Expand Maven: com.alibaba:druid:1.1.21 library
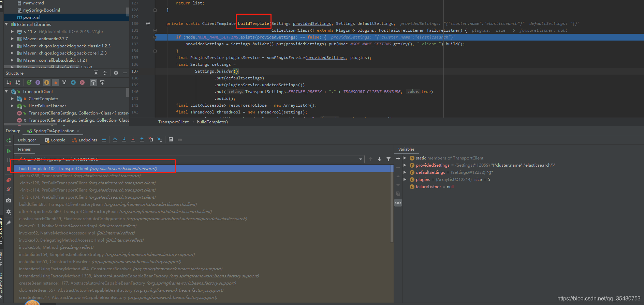 [13, 60]
